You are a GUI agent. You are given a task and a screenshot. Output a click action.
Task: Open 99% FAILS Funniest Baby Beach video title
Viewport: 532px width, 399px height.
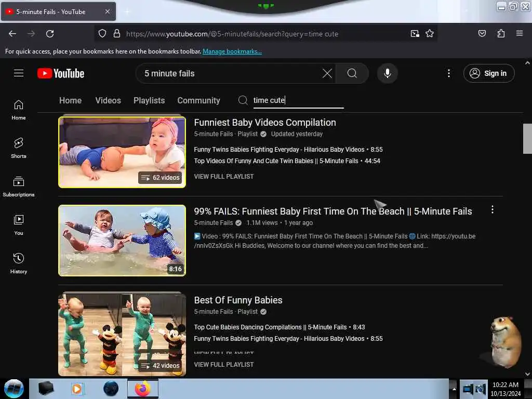(x=333, y=211)
